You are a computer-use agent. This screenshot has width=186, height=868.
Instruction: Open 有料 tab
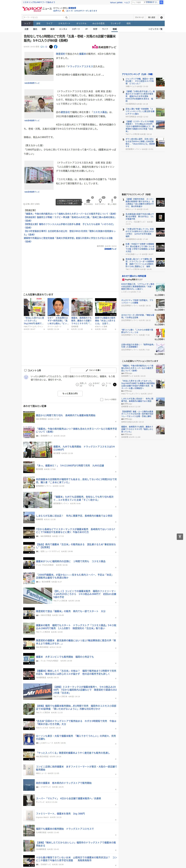click(128, 24)
